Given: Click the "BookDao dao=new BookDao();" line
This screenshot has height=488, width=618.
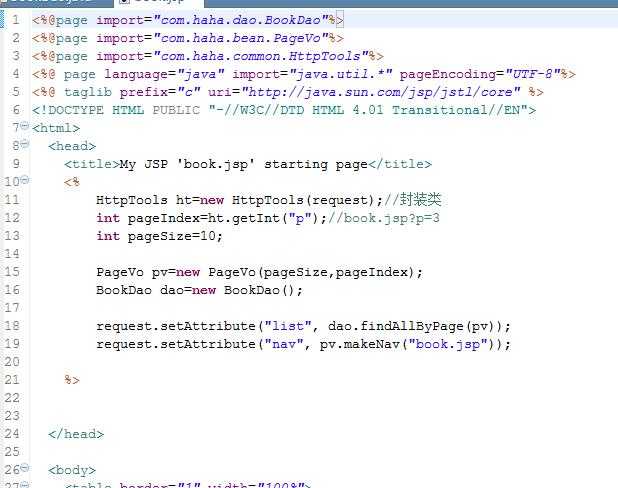Looking at the screenshot, I should pos(199,291).
